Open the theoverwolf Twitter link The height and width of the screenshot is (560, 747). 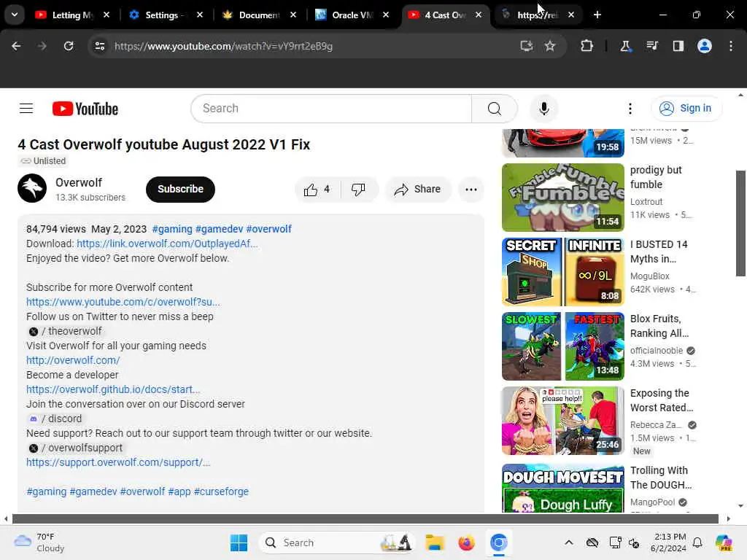[x=65, y=332]
